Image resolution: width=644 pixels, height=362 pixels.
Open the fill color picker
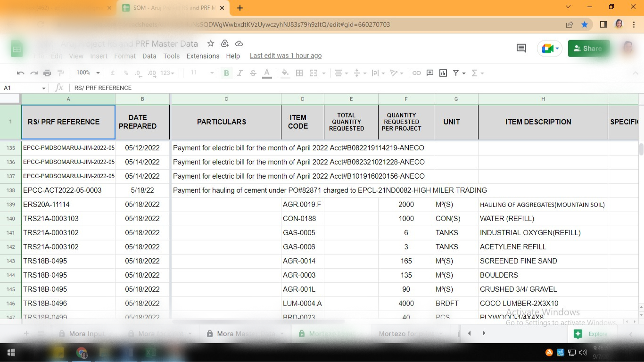tap(285, 73)
